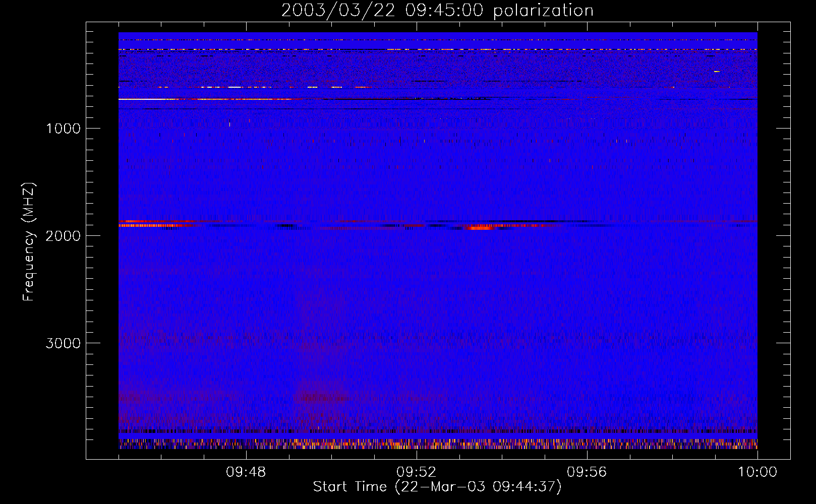The image size is (816, 504).
Task: Select the 'Frequency (MHZ)' axis label
Action: (29, 242)
